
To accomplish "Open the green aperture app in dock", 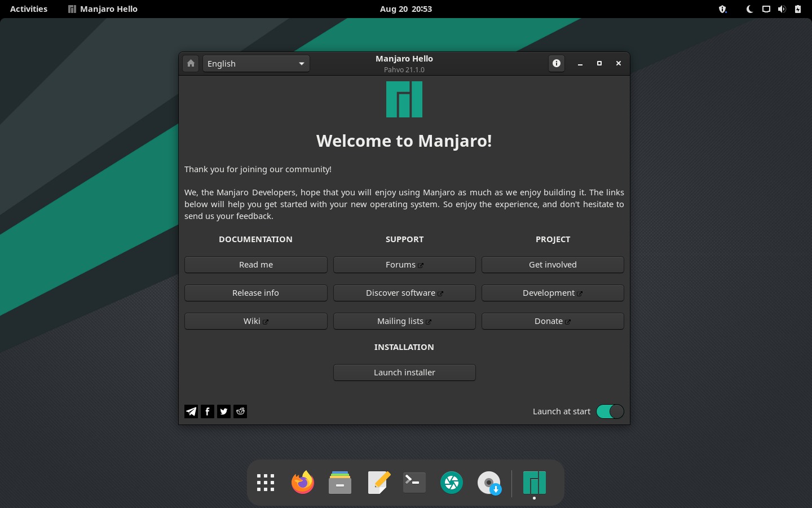I will click(452, 483).
